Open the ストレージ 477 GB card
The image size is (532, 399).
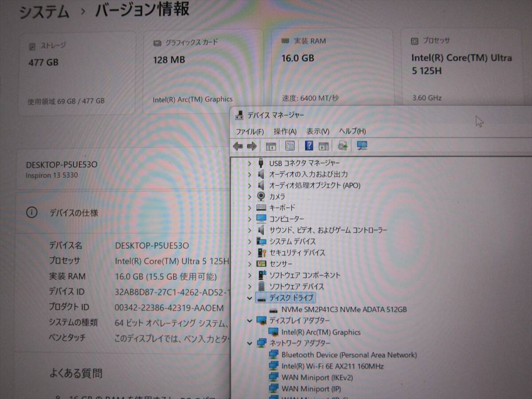[76, 74]
